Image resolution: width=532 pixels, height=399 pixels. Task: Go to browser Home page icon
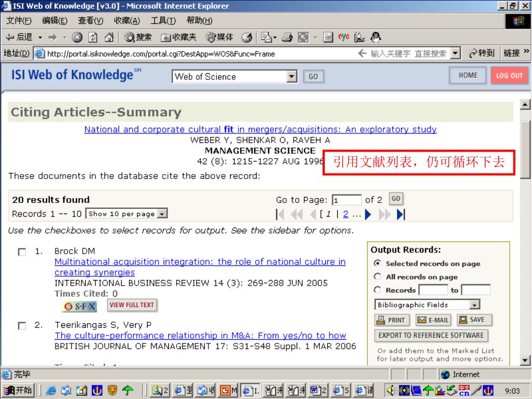109,37
